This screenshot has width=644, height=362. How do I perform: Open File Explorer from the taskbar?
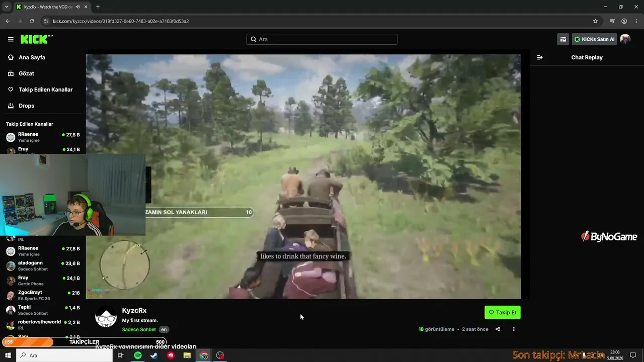coord(187,355)
